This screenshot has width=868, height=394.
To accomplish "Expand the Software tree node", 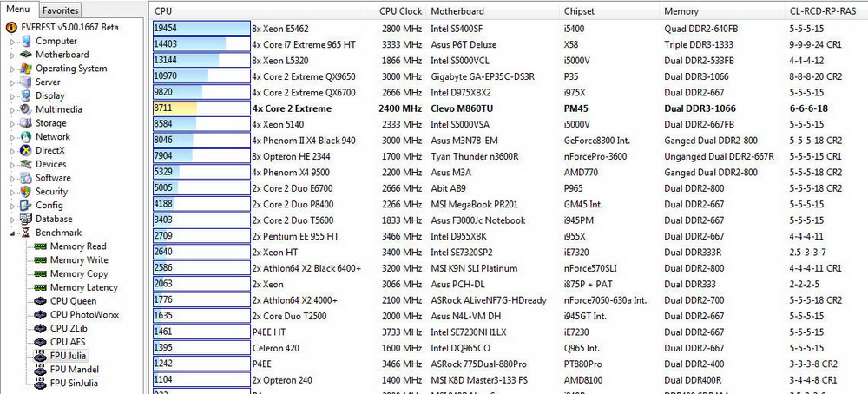I will [x=12, y=178].
